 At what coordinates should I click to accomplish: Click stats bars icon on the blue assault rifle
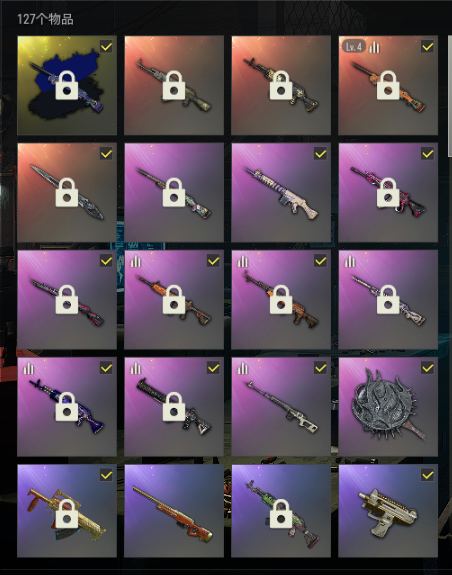28,368
